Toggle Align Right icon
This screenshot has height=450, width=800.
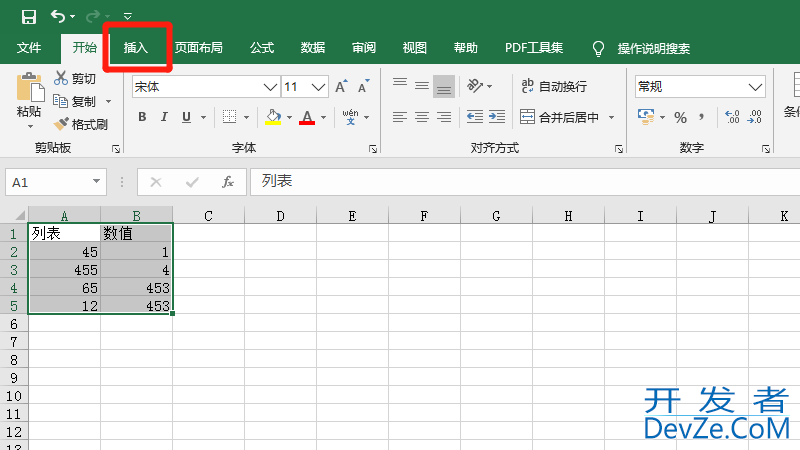(x=444, y=117)
